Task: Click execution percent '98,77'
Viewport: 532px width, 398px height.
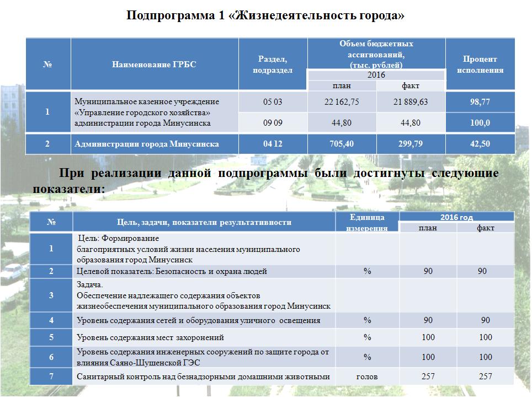Action: click(x=480, y=101)
